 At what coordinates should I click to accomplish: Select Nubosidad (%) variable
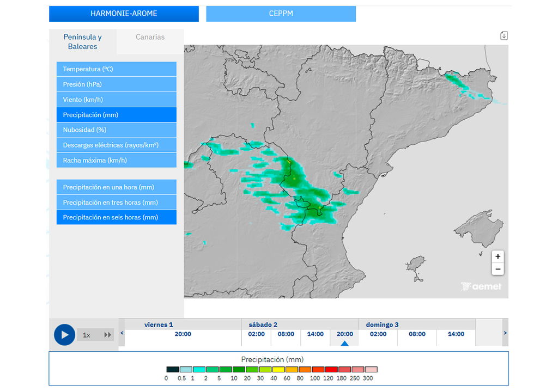[117, 130]
